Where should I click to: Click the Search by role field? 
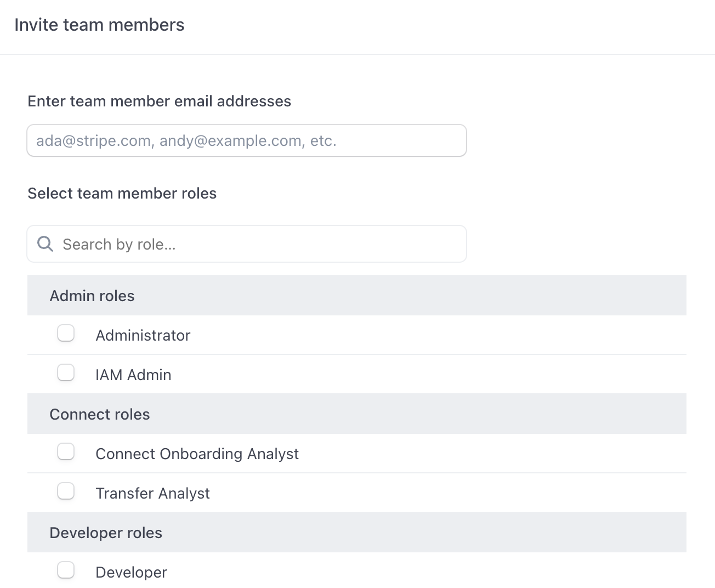(x=246, y=244)
